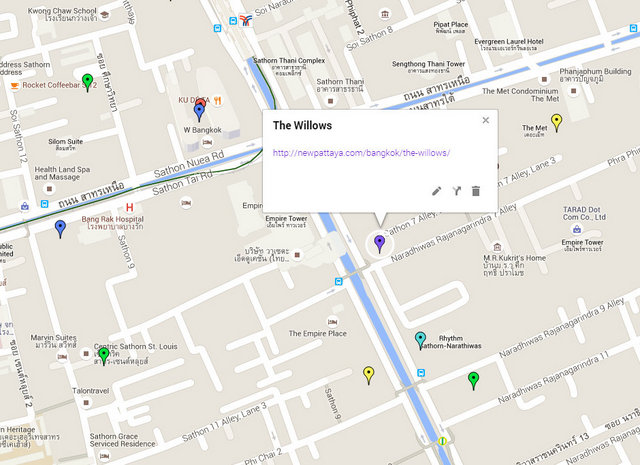
Task: Click the 'Evergreen Laurel Hotel' label
Action: point(509,42)
